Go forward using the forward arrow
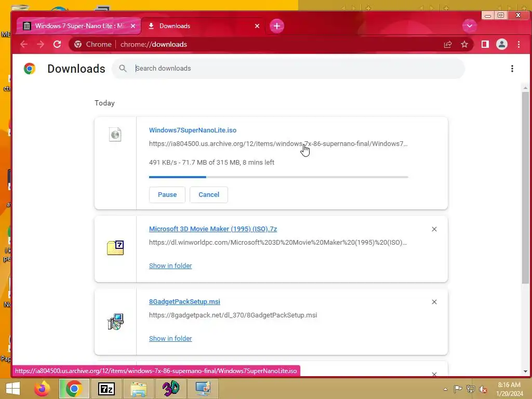 [x=41, y=44]
